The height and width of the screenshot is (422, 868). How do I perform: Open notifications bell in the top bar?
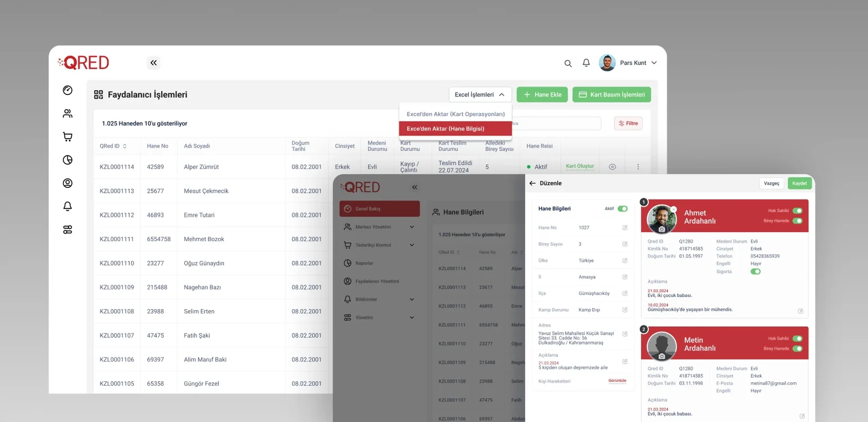click(x=586, y=63)
